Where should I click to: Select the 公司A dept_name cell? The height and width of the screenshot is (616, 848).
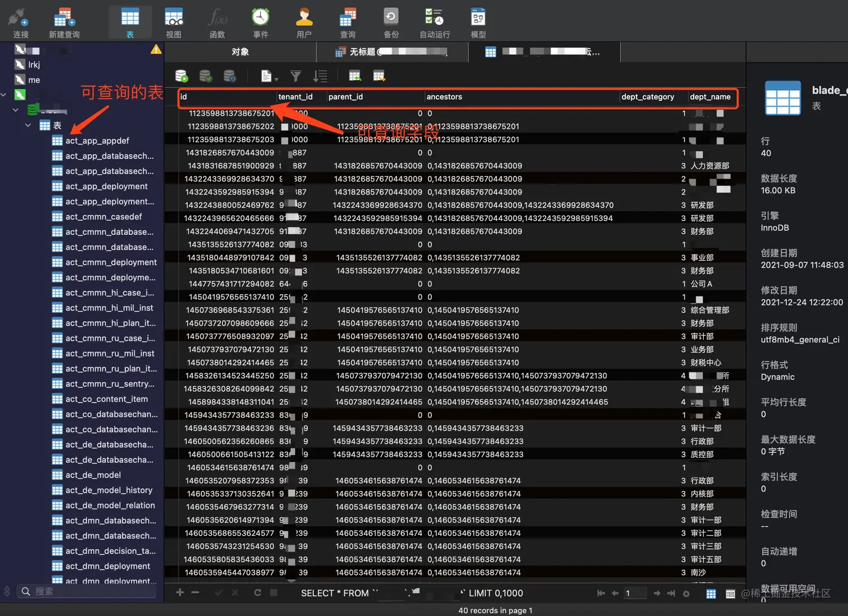[x=702, y=284]
